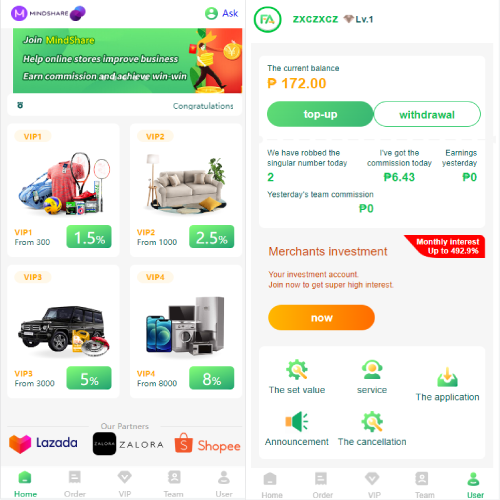Click the Join MindShare banner
Image resolution: width=500 pixels, height=500 pixels.
(x=127, y=61)
